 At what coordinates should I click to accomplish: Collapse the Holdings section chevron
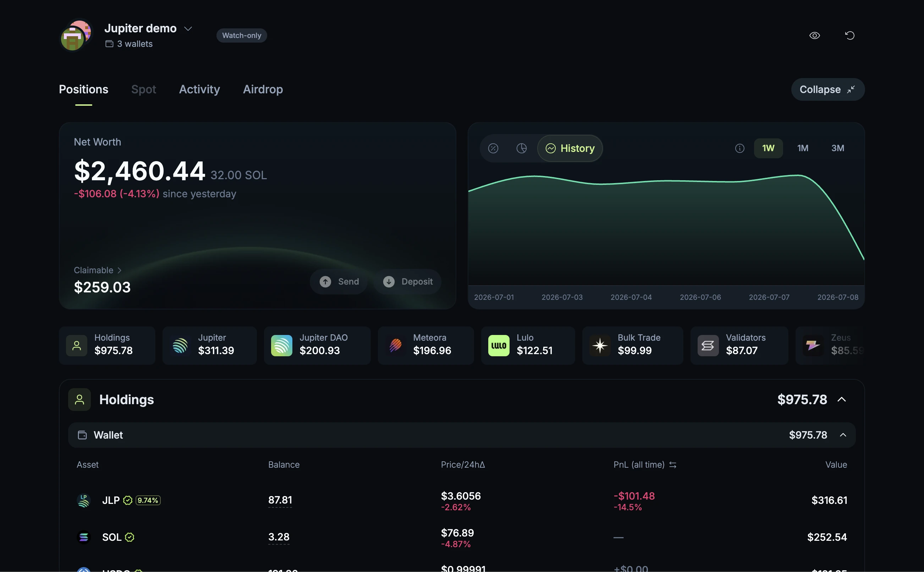click(x=842, y=400)
